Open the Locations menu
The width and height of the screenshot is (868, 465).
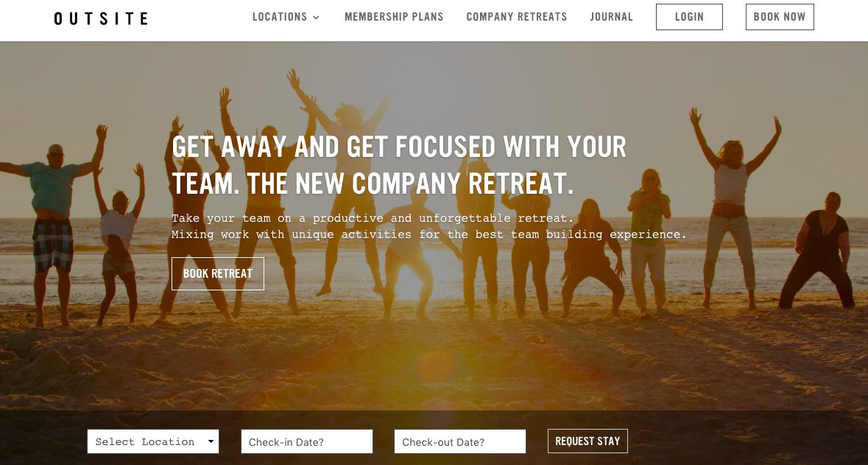[280, 17]
